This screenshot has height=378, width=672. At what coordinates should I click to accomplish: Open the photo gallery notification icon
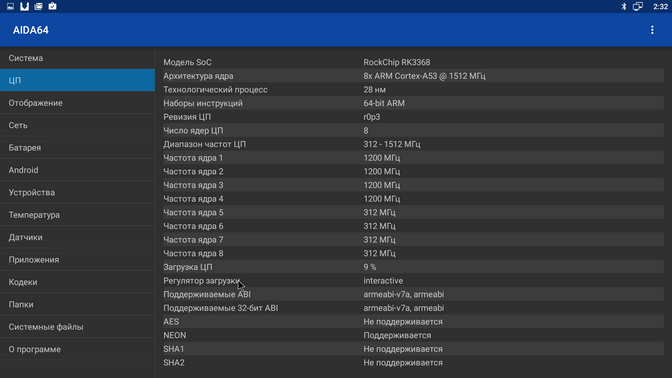39,6
